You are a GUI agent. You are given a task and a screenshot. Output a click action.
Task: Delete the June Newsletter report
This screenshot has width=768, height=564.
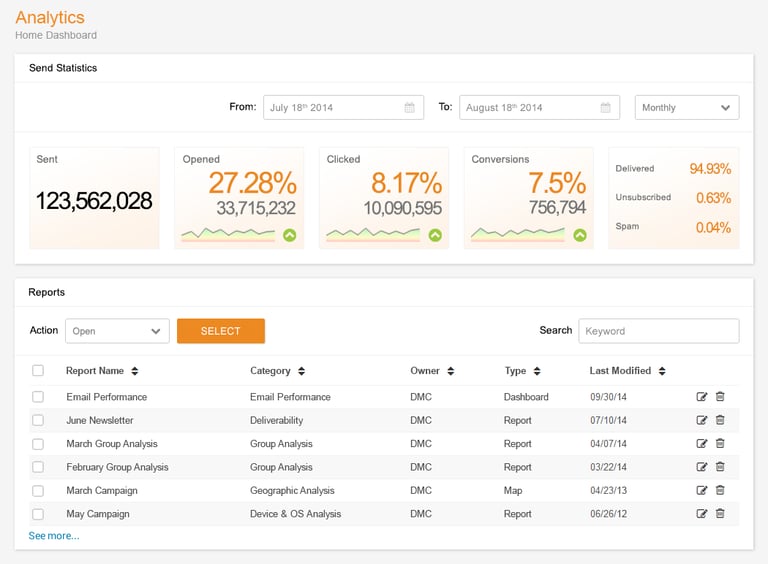pos(720,420)
